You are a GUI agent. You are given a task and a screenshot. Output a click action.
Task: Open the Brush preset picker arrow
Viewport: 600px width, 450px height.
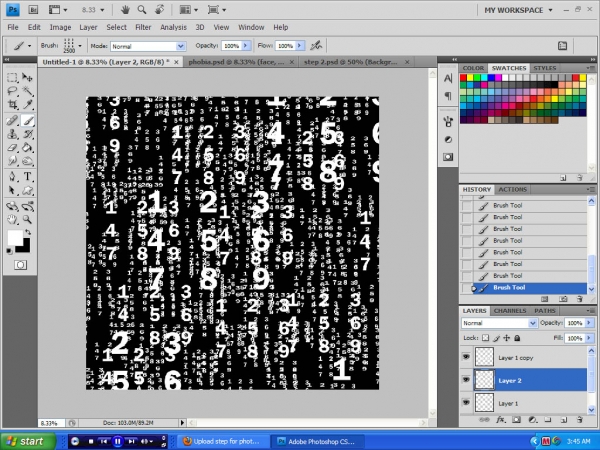[x=80, y=46]
